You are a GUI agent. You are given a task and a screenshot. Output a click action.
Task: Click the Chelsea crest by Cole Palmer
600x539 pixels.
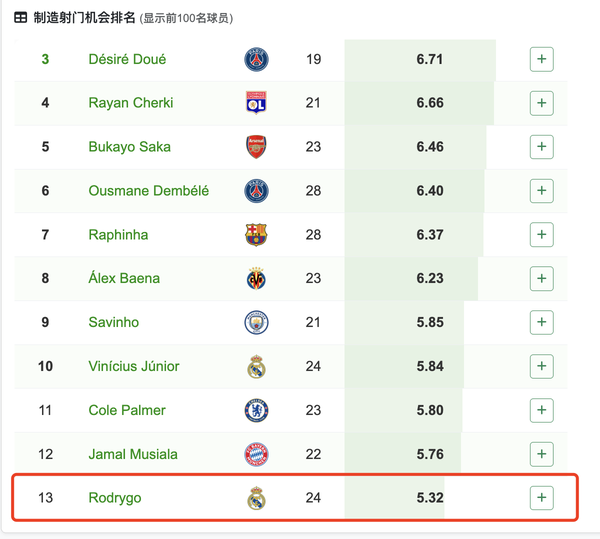256,410
